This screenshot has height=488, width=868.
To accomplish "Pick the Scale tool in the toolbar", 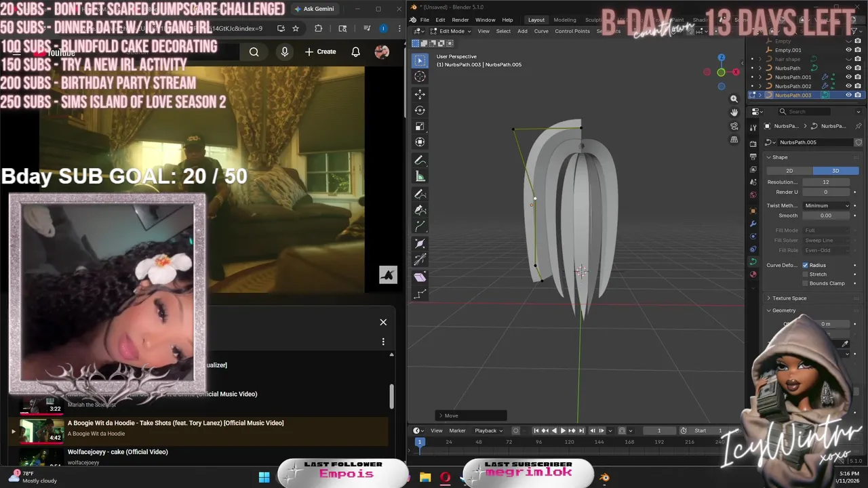I will coord(420,126).
